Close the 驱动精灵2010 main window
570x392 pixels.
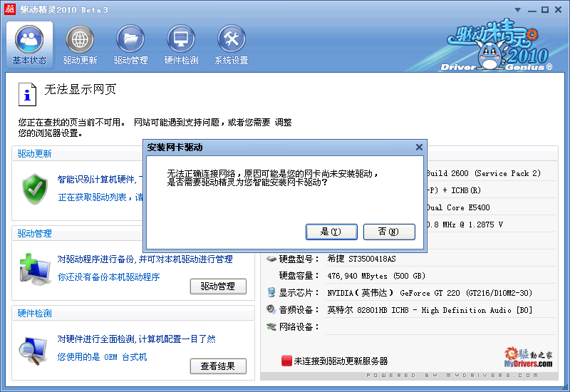pyautogui.click(x=559, y=10)
